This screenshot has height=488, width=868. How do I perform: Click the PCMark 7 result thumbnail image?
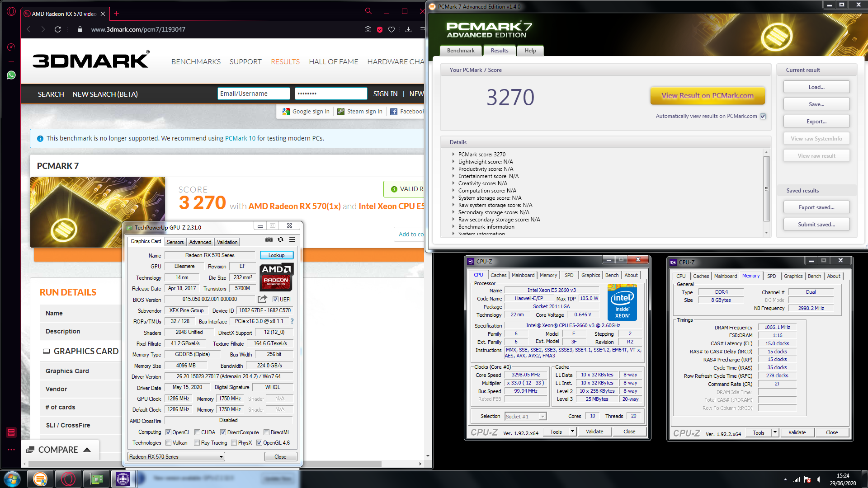[98, 212]
